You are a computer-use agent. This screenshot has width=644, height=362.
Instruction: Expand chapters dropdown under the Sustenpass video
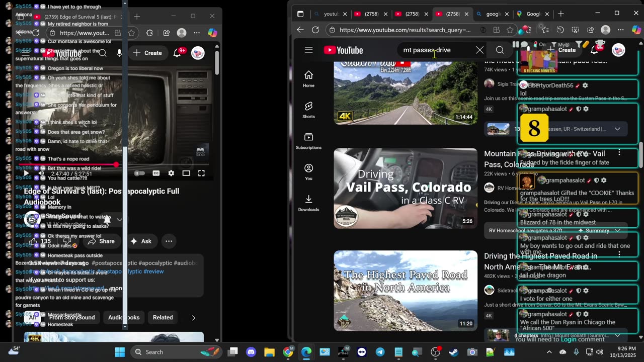pos(617,129)
